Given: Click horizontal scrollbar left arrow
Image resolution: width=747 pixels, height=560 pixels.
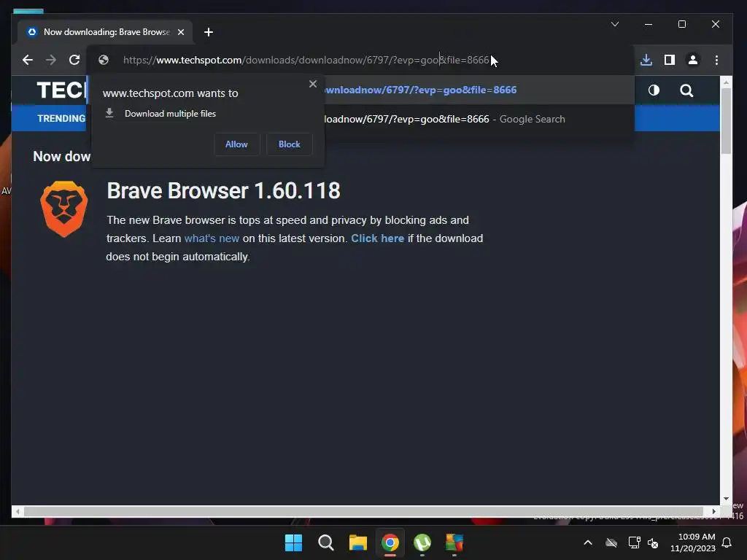Looking at the screenshot, I should [18, 511].
